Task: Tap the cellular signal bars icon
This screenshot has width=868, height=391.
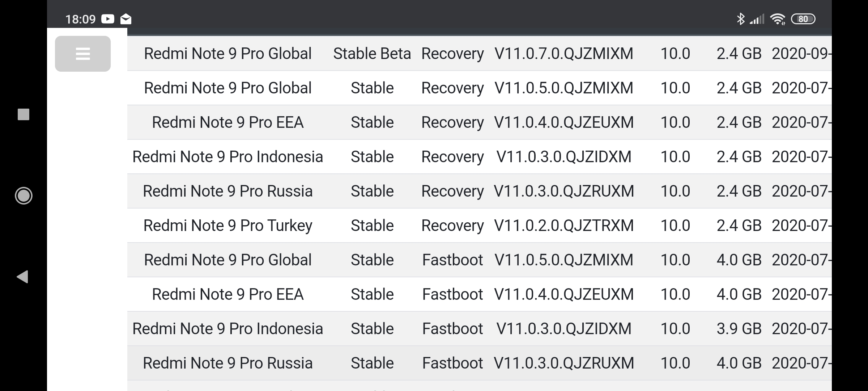Action: point(757,19)
